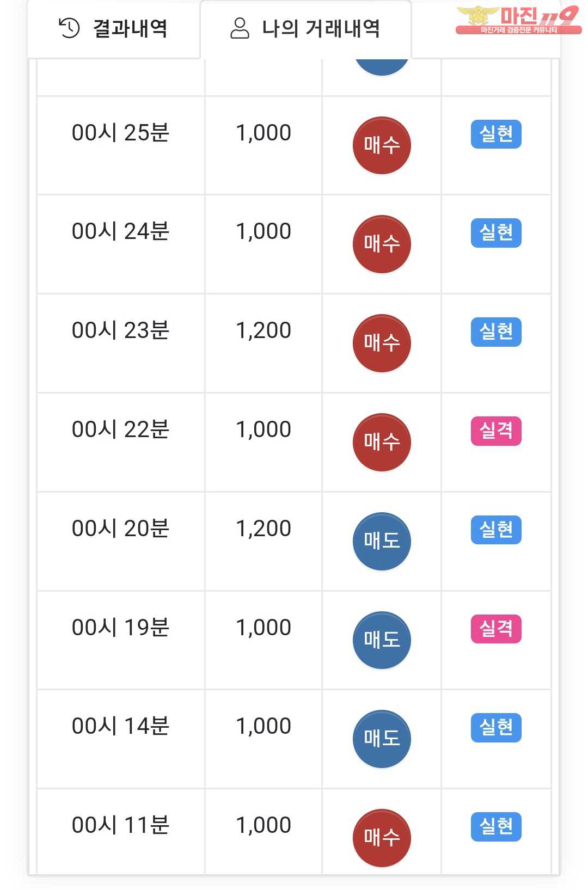Click pink 실격 badge at 00시 22분
588x890 pixels.
coord(496,431)
